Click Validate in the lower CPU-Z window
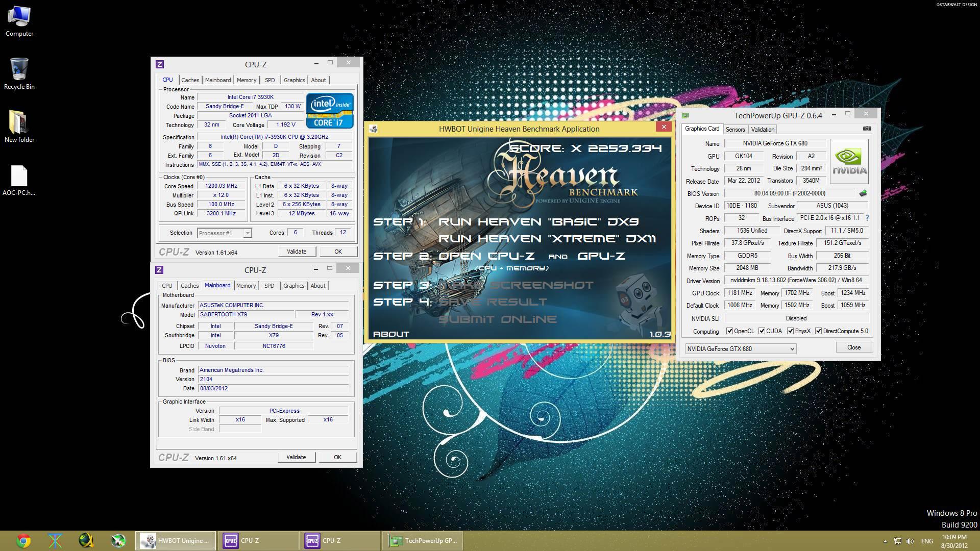 (x=296, y=457)
